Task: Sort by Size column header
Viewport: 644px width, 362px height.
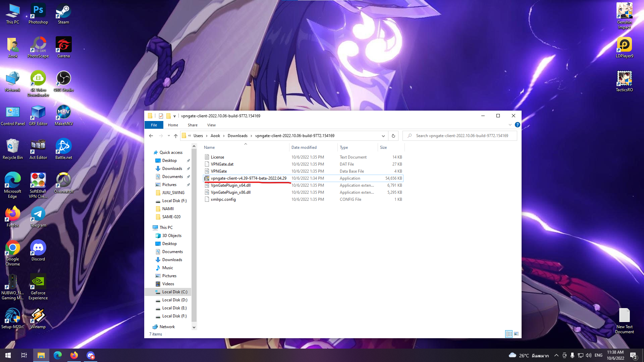Action: point(391,147)
